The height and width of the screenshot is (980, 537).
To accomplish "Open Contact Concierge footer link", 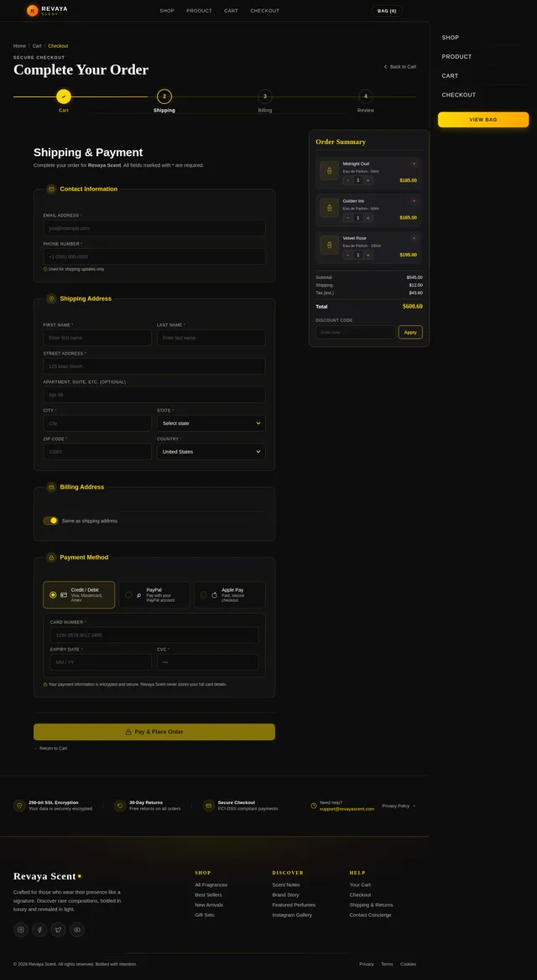I will 371,915.
